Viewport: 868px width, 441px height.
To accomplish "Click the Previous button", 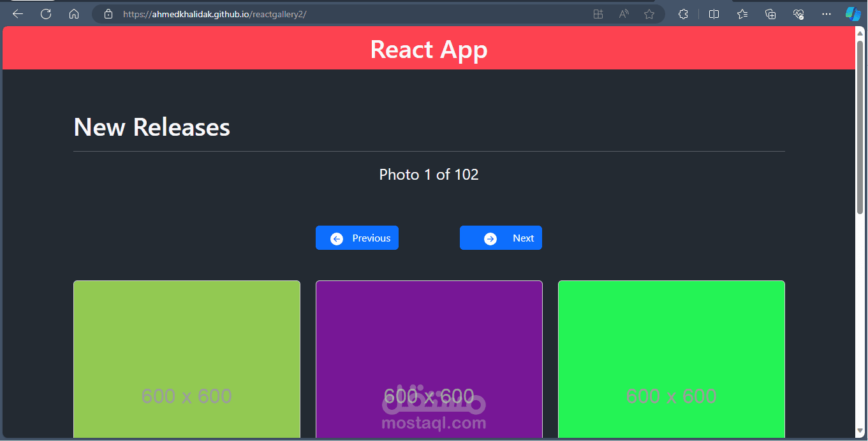I will pyautogui.click(x=357, y=237).
